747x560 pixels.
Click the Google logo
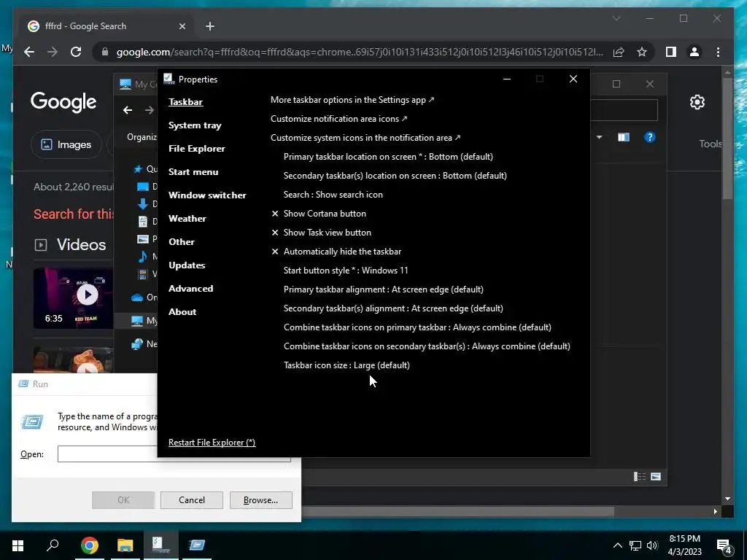tap(63, 102)
